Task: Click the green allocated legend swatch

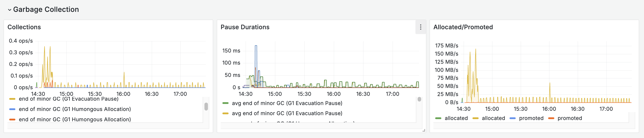Action: 438,118
